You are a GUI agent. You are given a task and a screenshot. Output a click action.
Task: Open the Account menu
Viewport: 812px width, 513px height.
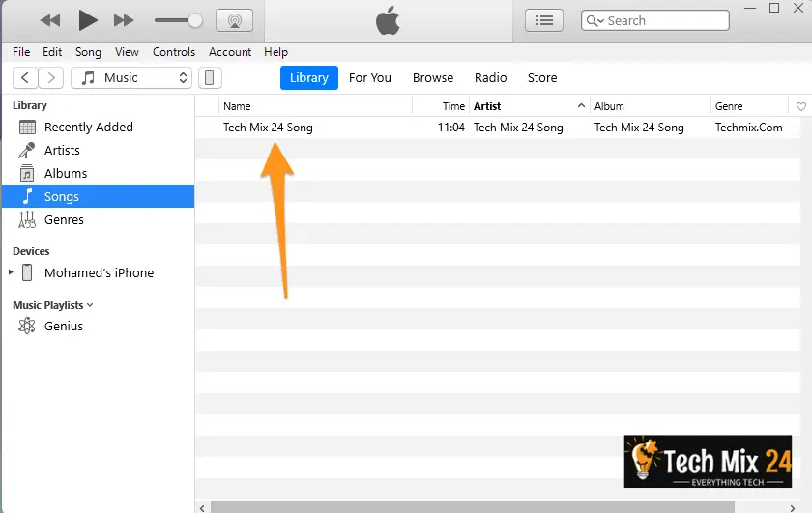(x=230, y=52)
